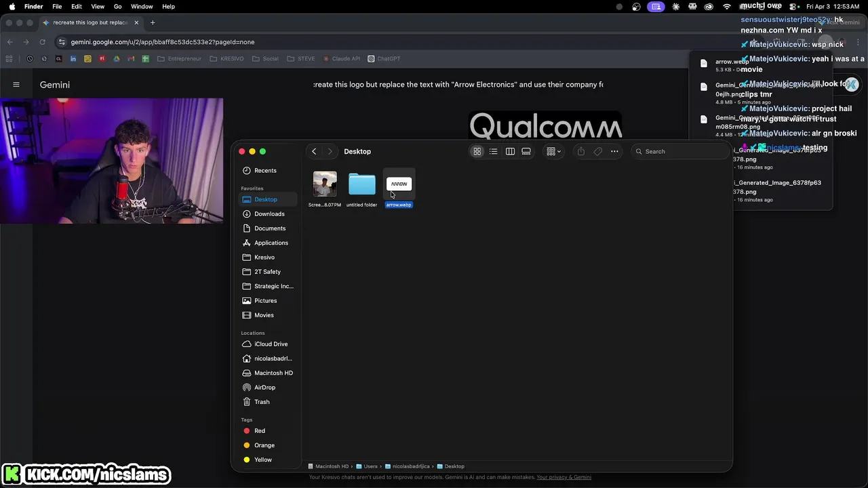Open Movies in Finder sidebar

pos(264,314)
